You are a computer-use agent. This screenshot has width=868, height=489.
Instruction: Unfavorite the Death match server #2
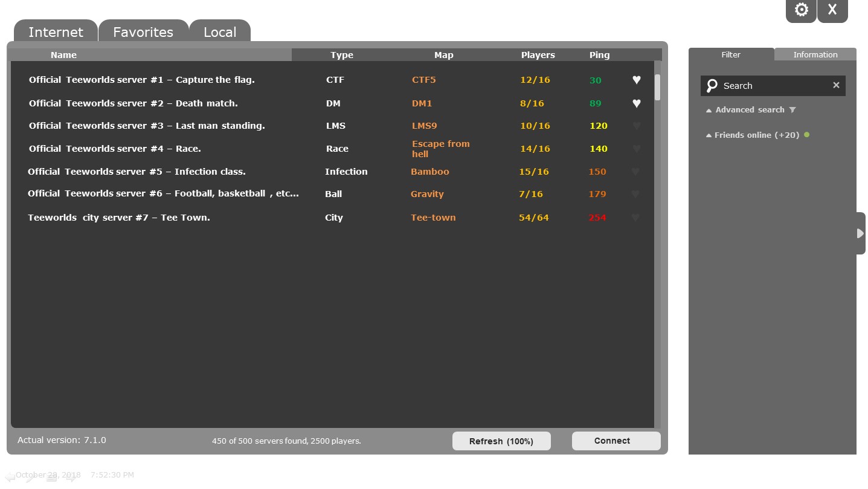point(636,103)
